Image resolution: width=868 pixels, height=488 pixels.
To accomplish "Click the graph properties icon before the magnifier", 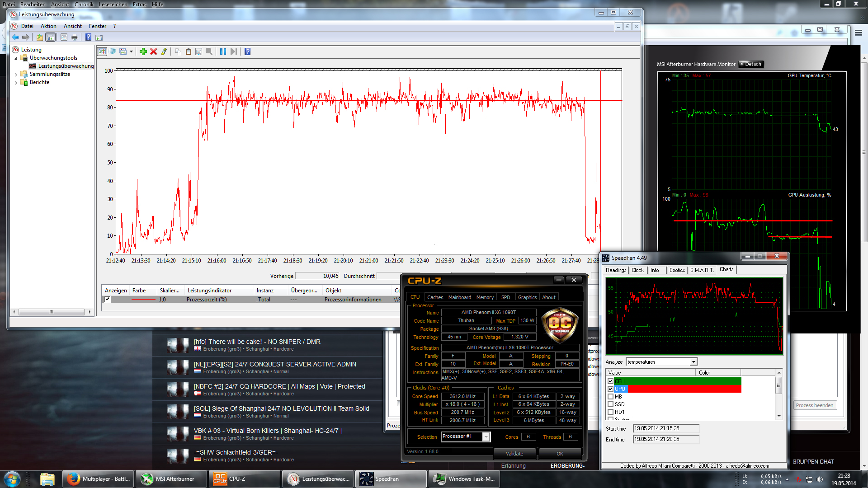I will point(198,52).
